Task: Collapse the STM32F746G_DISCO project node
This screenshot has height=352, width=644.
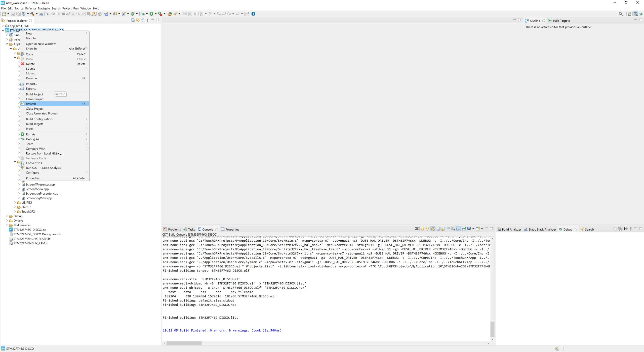Action: coord(3,30)
